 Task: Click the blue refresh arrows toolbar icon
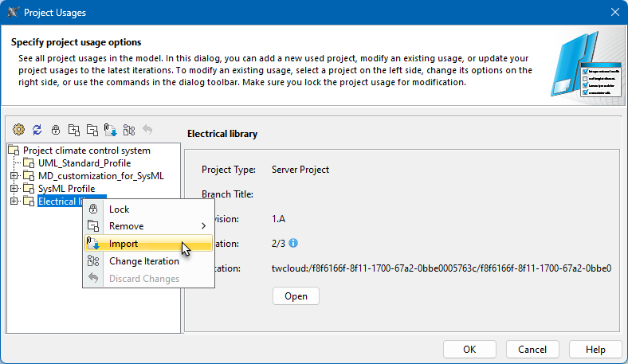coord(37,130)
